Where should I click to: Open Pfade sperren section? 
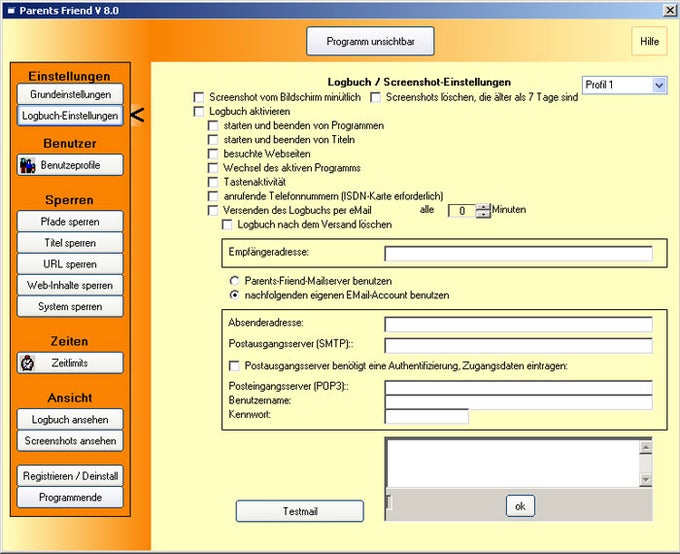point(70,221)
